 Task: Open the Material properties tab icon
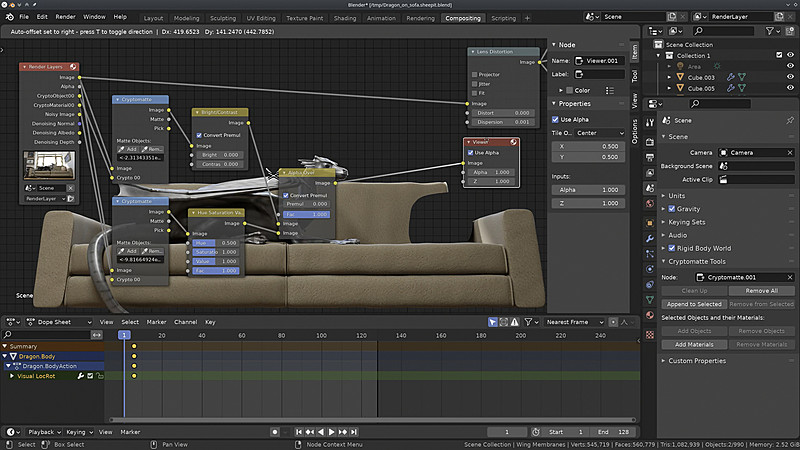point(650,315)
